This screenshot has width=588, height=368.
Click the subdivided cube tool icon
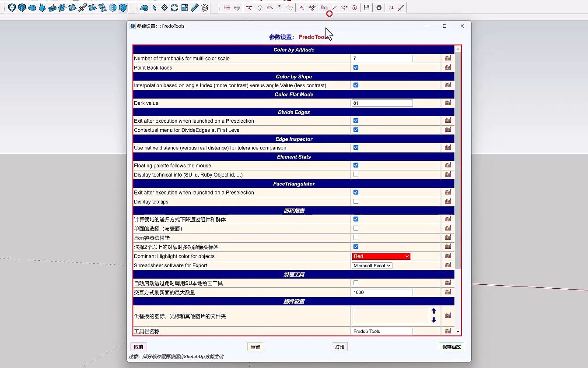[22, 7]
